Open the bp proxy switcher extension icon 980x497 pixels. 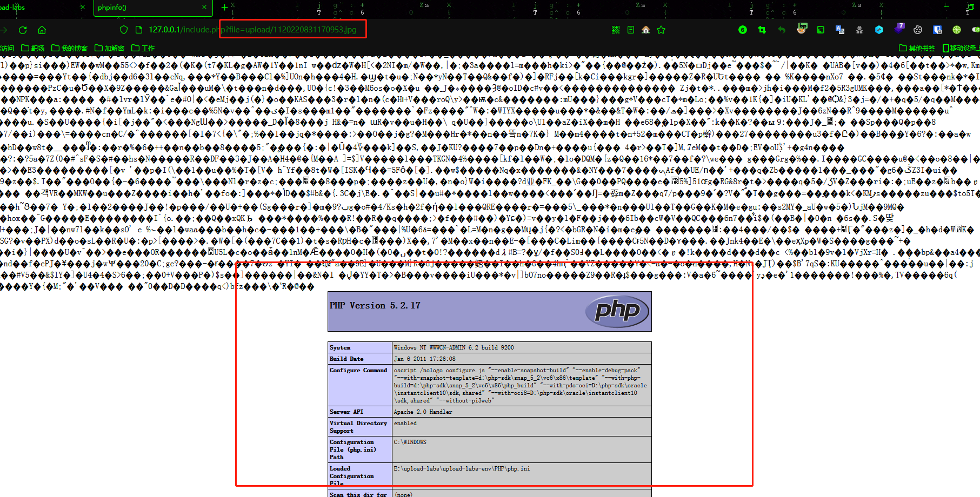pyautogui.click(x=802, y=29)
